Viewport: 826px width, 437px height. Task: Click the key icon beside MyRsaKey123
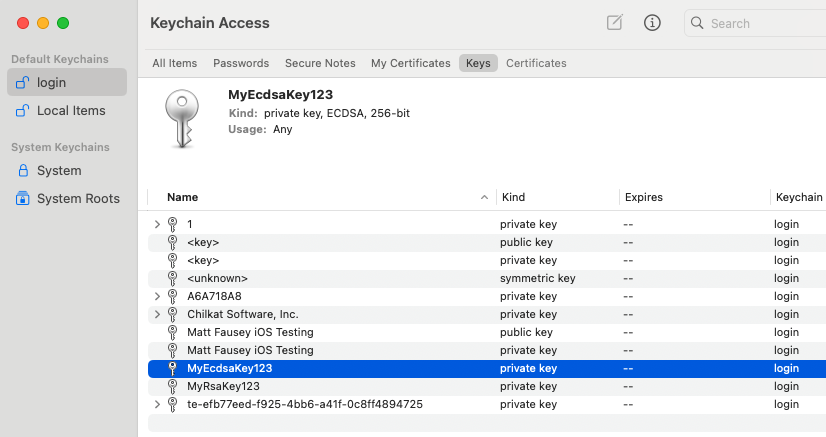(172, 386)
